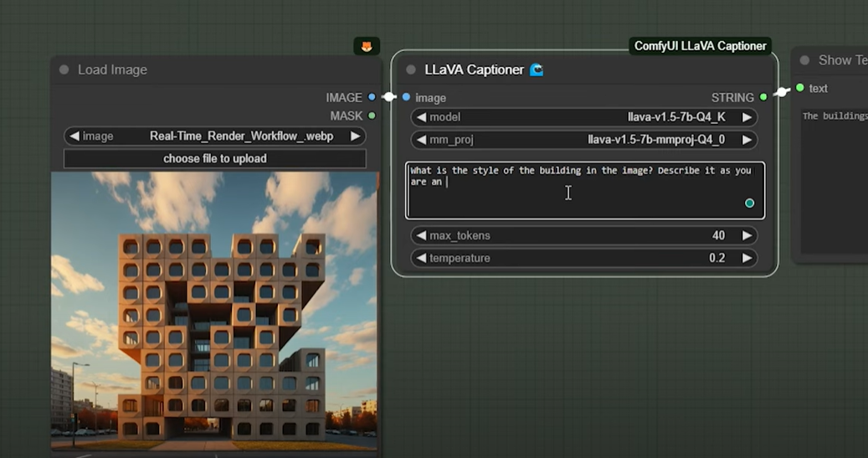Click the ComfyUI LLaVA Captioner badge label

(700, 46)
